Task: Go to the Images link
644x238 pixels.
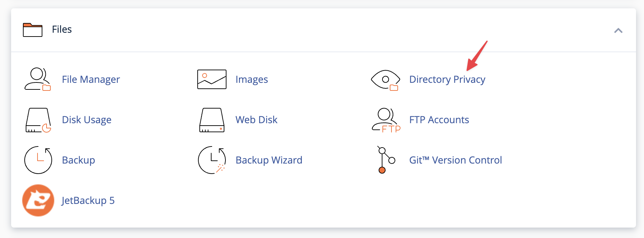Action: 252,79
